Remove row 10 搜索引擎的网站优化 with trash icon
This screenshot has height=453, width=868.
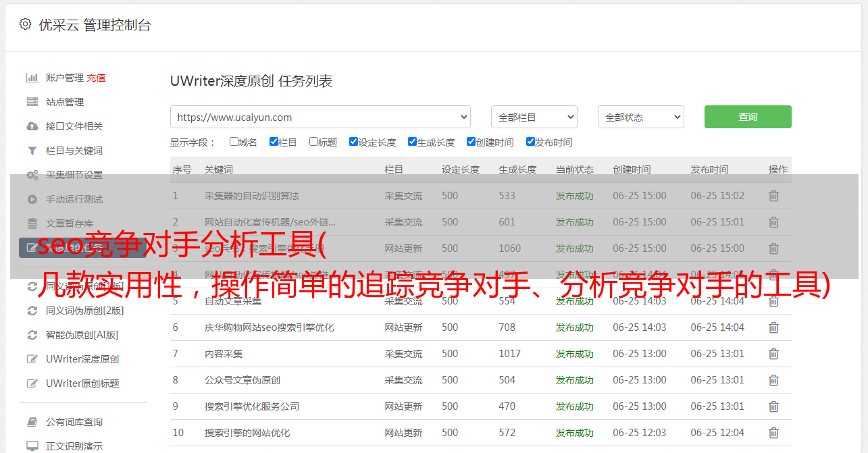pyautogui.click(x=773, y=433)
